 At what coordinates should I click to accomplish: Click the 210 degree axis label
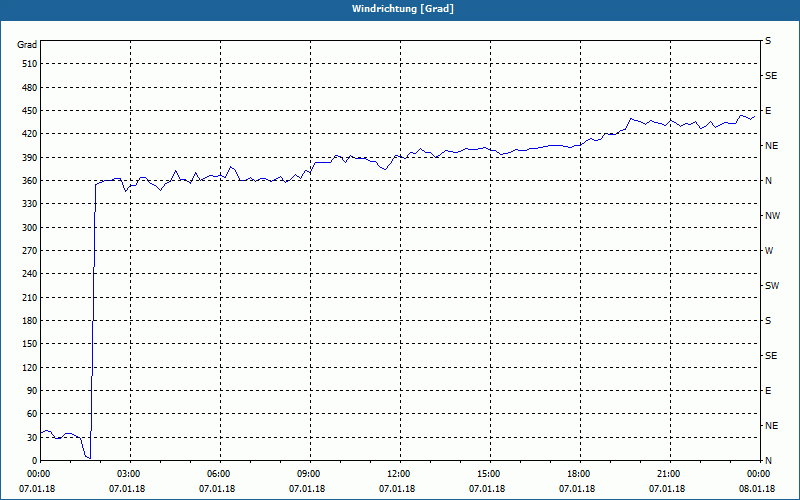point(30,297)
